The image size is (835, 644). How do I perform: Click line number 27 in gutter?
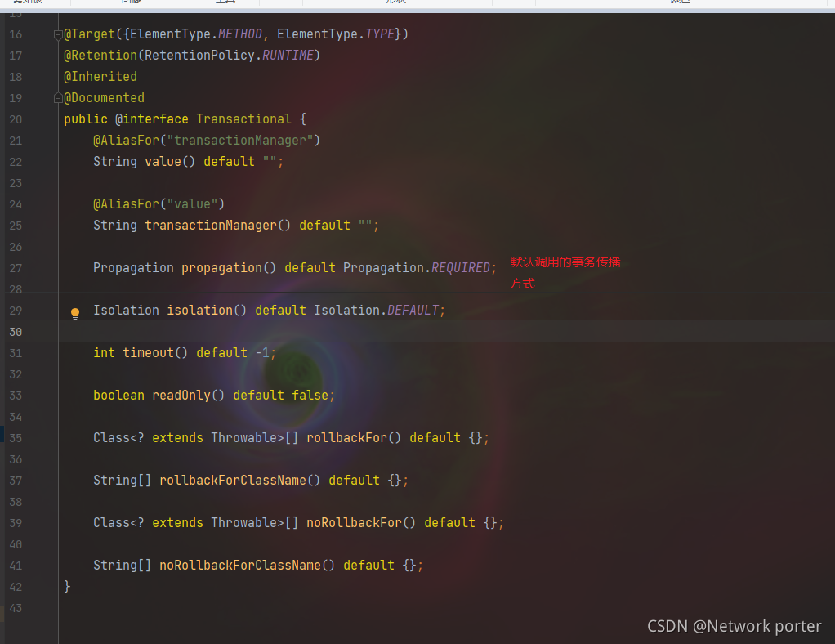pos(16,268)
